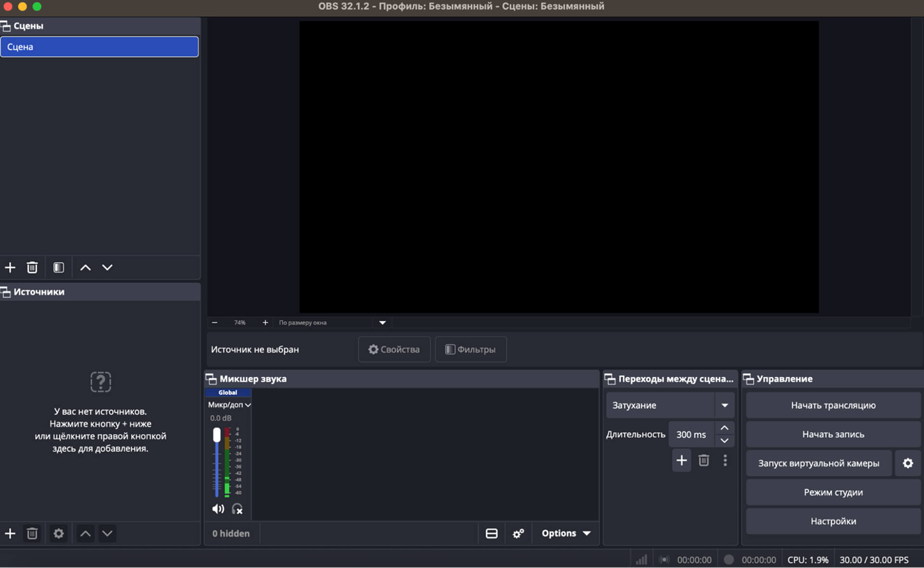Add a new source with the plus icon
The image size is (924, 568).
(x=10, y=533)
